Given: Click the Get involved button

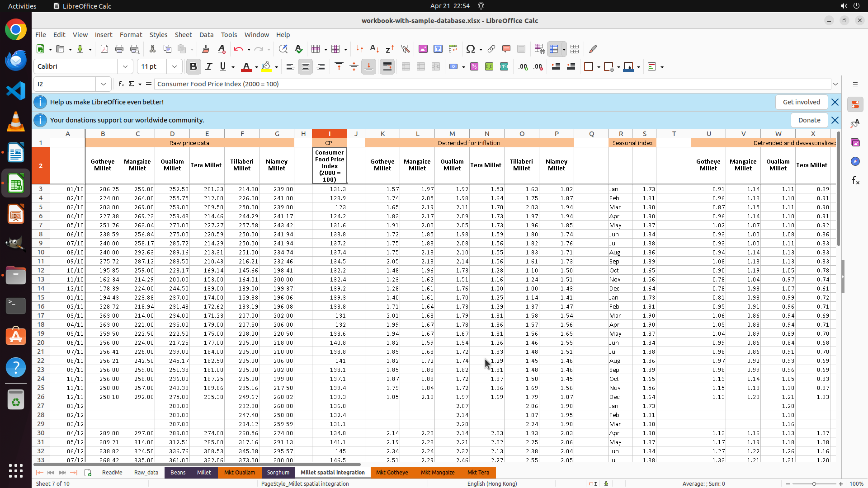Looking at the screenshot, I should coord(801,102).
